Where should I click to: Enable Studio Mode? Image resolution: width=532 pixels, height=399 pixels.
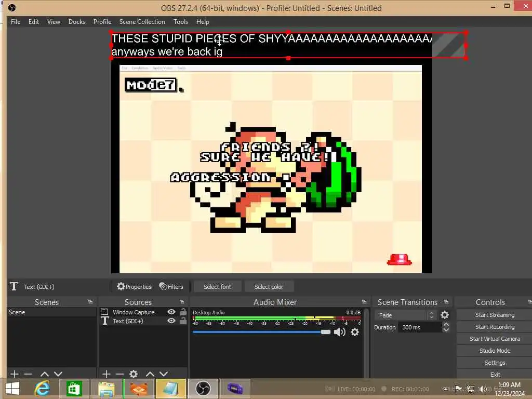(x=495, y=351)
